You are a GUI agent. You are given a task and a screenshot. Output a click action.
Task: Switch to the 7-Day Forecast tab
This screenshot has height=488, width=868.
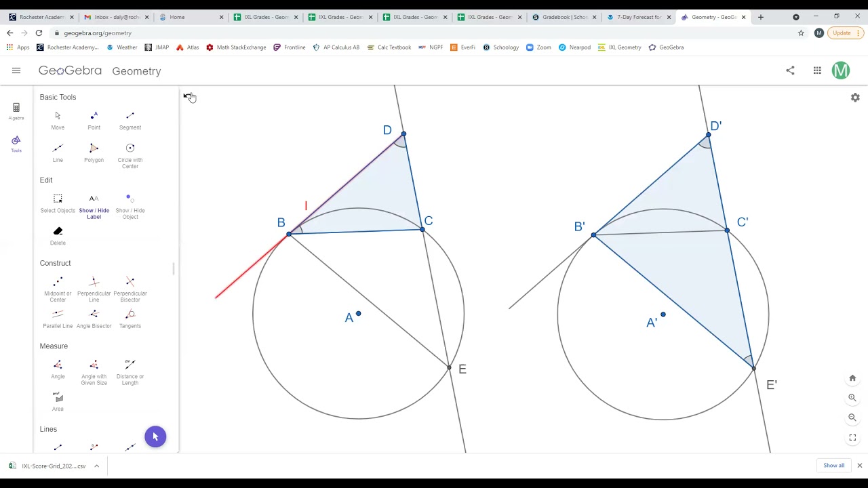click(638, 17)
